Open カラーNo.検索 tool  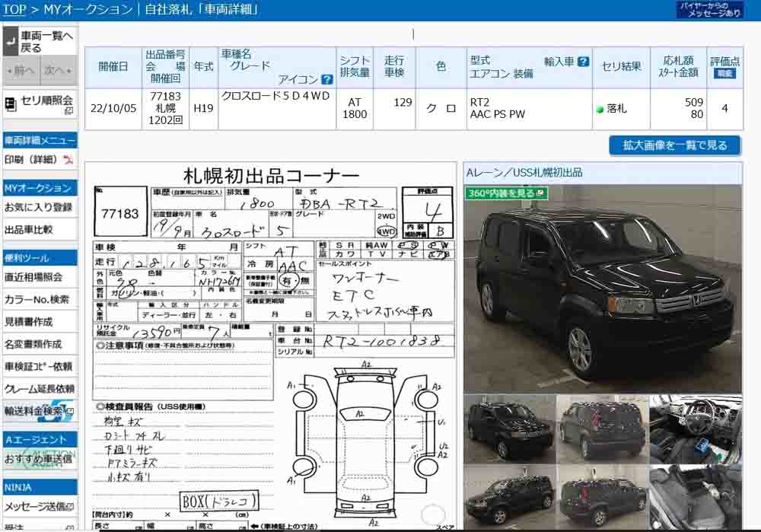[x=37, y=300]
